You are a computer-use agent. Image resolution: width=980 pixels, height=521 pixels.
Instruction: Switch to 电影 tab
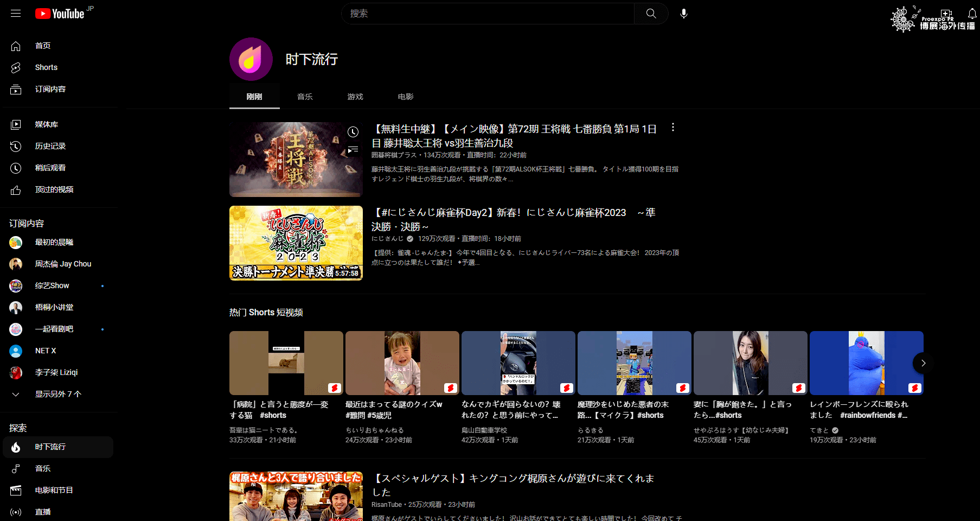[406, 97]
